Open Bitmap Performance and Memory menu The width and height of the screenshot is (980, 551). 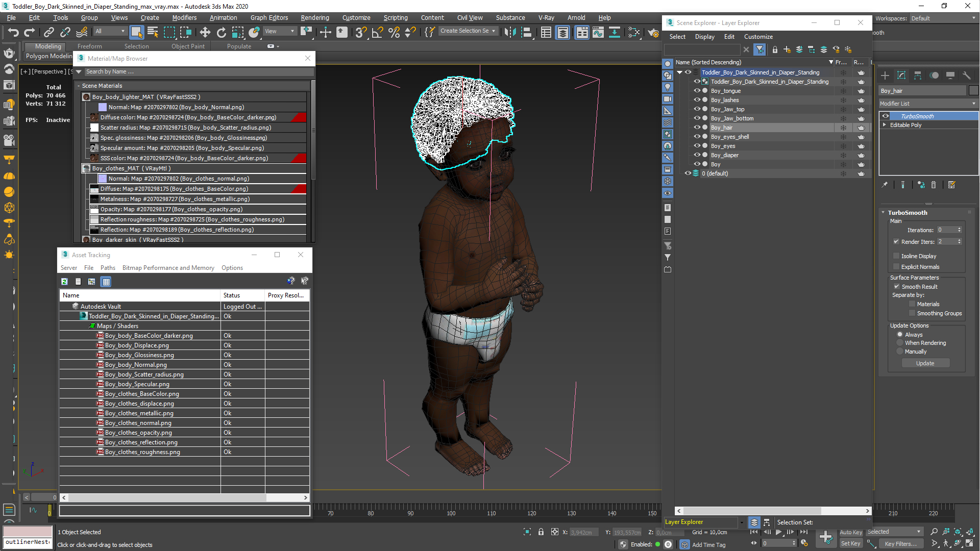tap(168, 268)
